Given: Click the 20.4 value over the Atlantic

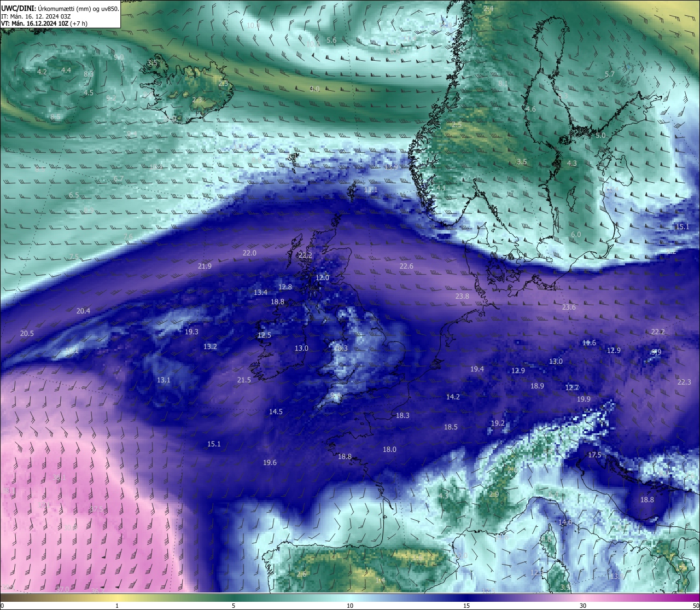Looking at the screenshot, I should (x=83, y=310).
